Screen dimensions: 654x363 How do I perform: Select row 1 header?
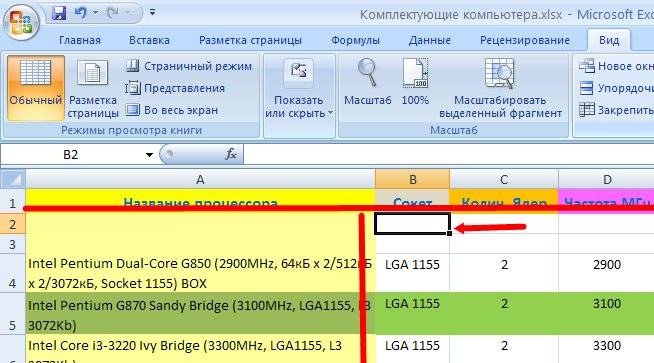click(x=13, y=202)
